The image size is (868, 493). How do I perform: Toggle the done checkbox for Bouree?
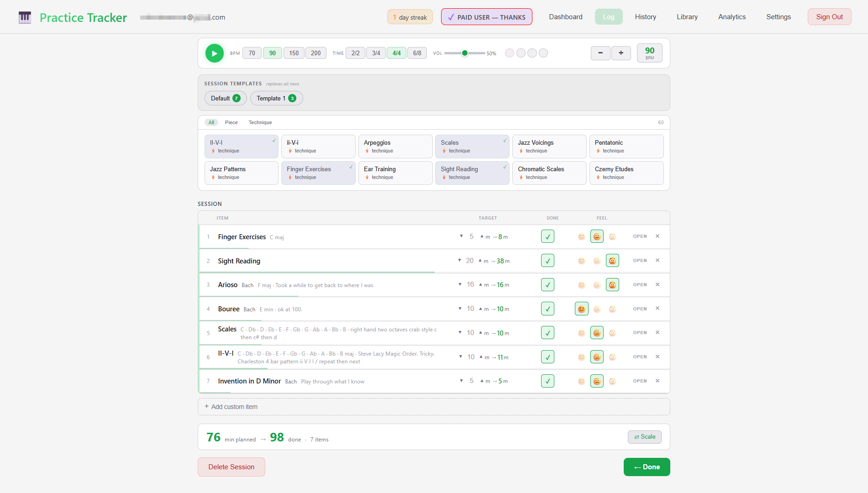547,309
